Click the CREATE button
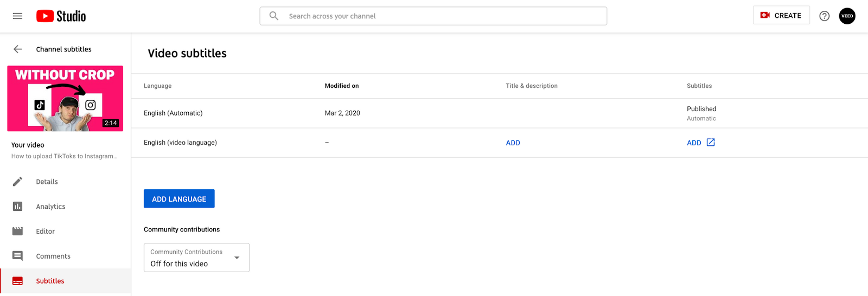868x296 pixels. [781, 15]
